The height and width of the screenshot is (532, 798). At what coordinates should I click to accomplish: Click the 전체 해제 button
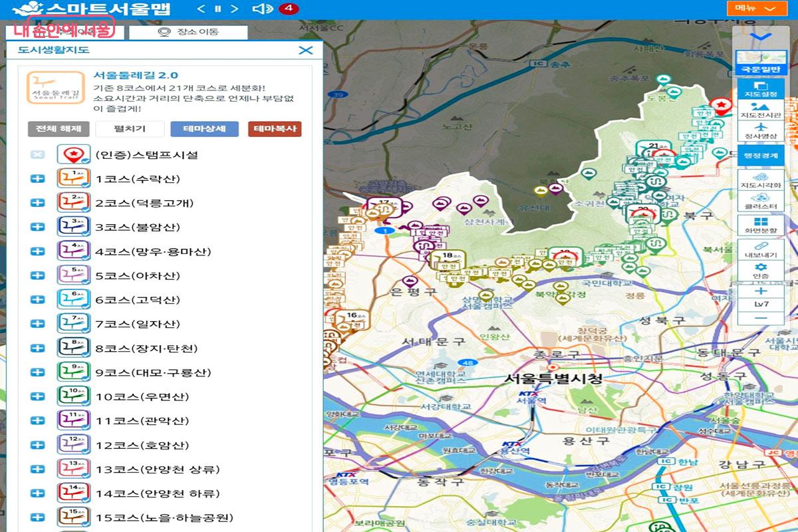click(x=59, y=129)
